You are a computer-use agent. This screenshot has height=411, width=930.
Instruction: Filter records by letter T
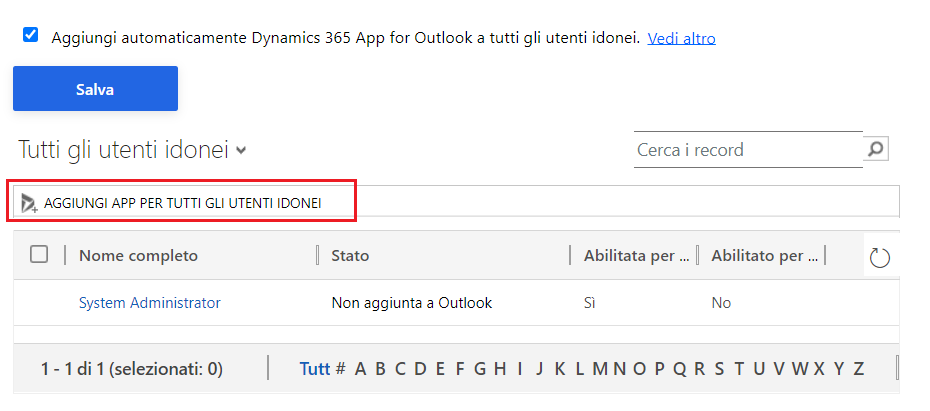[739, 369]
